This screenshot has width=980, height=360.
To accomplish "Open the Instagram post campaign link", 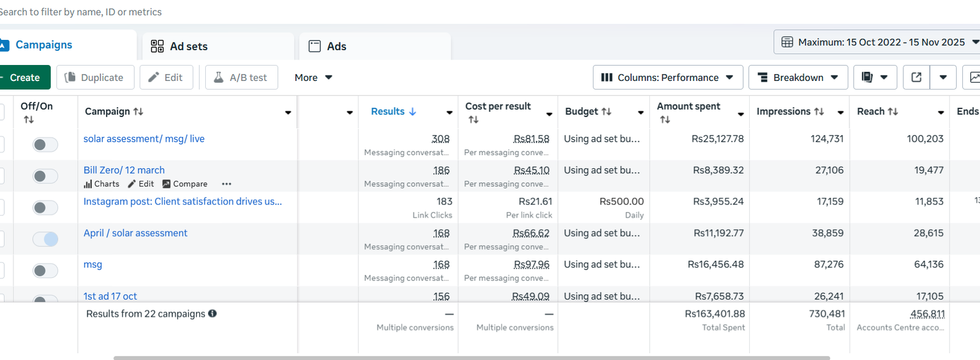I will (x=183, y=201).
